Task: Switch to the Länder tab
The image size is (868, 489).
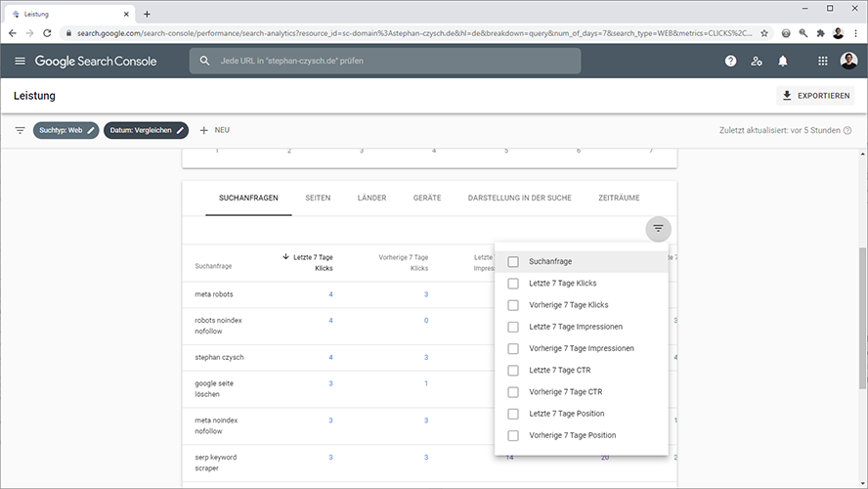Action: (x=372, y=198)
